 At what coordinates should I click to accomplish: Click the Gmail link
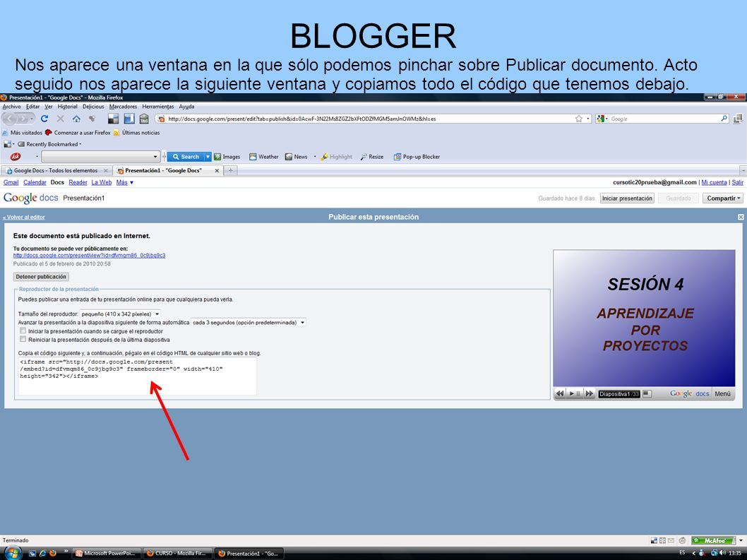[x=11, y=182]
